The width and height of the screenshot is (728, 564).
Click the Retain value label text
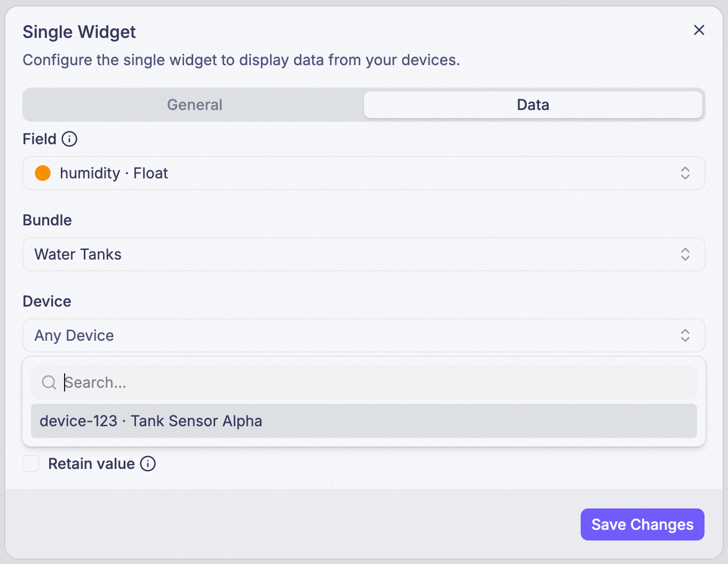91,464
